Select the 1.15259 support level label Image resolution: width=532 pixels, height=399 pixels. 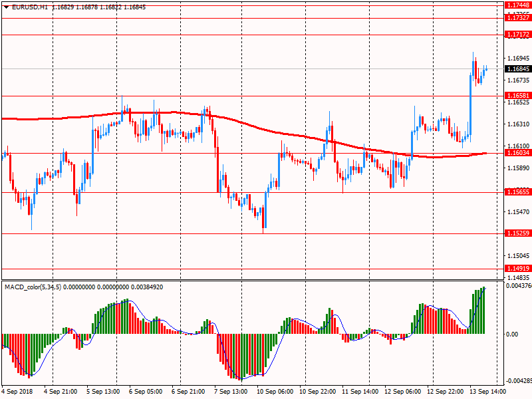coord(518,233)
